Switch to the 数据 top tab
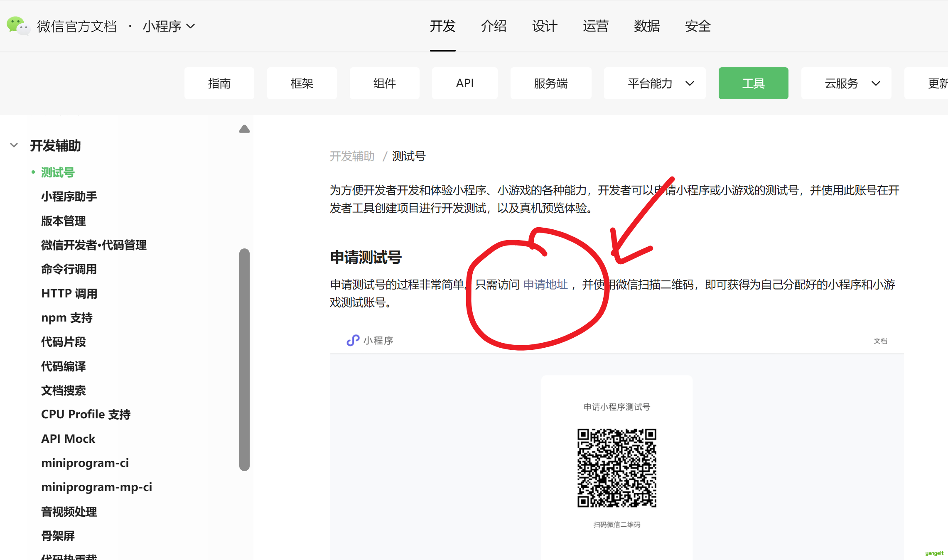 [x=647, y=26]
